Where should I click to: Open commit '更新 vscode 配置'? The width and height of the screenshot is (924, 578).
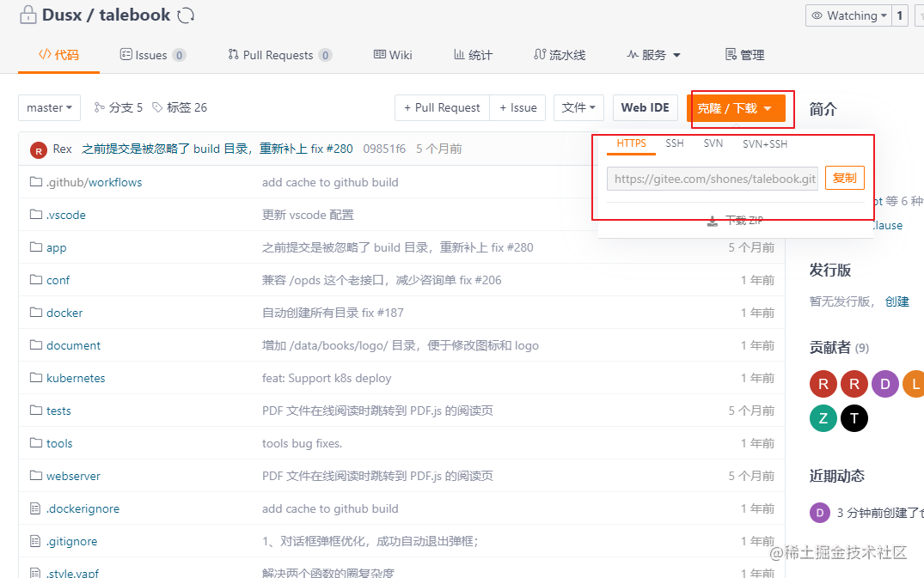308,215
